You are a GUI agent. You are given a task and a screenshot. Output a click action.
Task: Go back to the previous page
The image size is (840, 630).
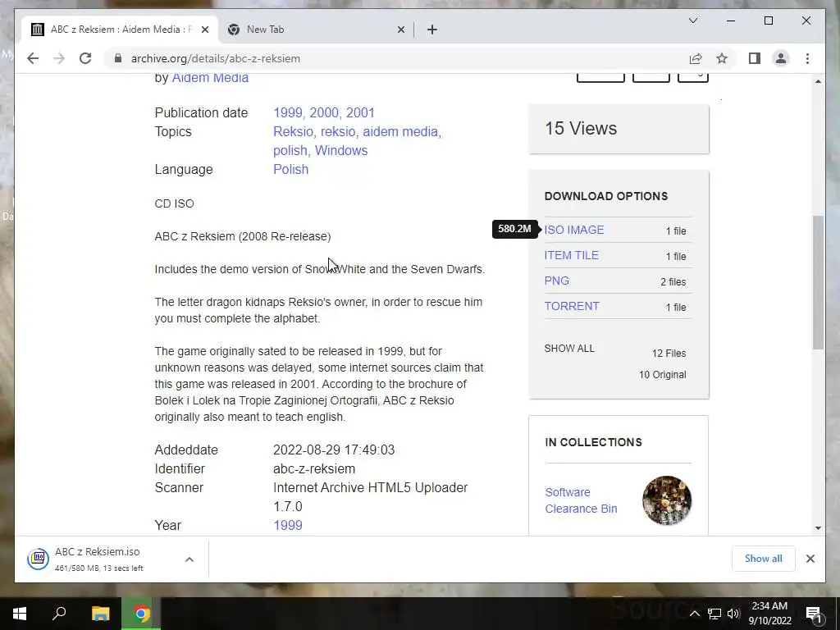point(33,58)
